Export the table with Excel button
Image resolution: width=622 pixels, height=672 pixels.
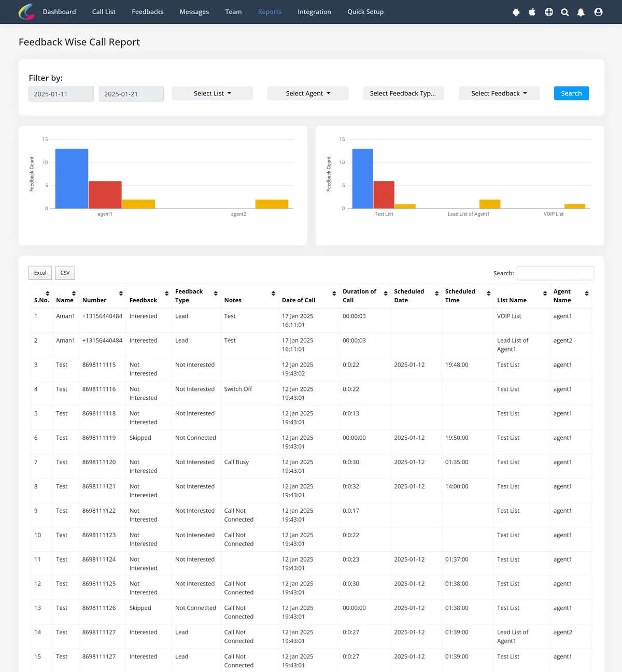coord(40,273)
